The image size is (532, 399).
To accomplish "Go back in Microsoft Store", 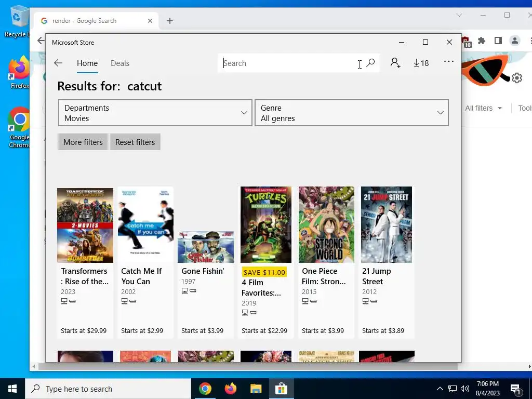I will click(x=58, y=63).
